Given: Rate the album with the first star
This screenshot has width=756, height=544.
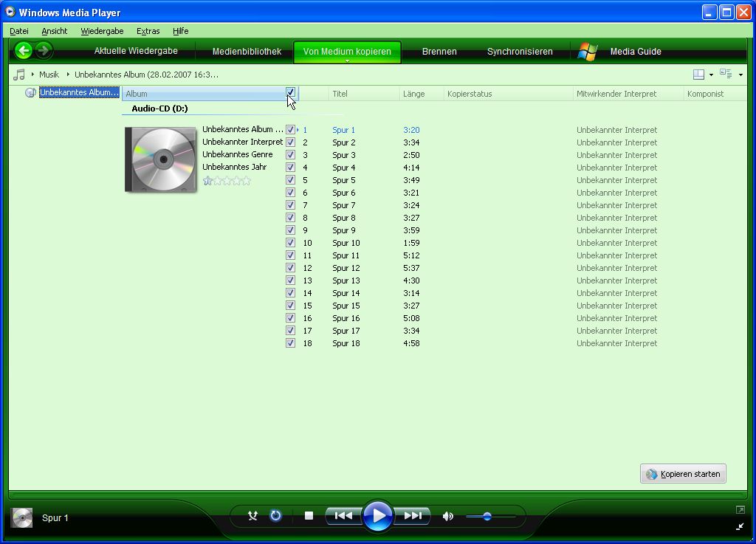Looking at the screenshot, I should [207, 181].
